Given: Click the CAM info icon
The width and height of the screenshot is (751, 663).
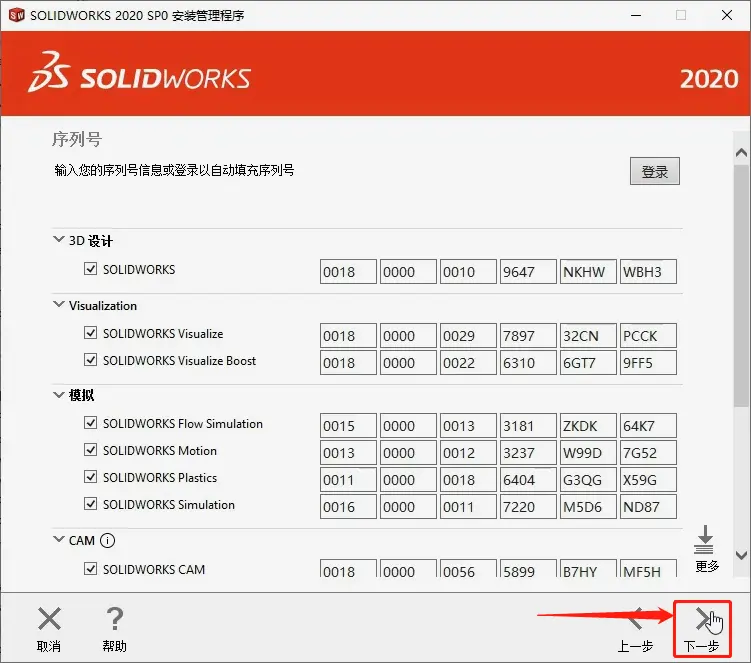Looking at the screenshot, I should (107, 541).
